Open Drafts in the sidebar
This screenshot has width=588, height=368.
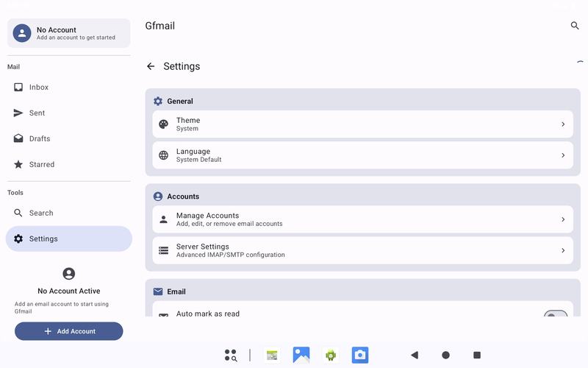click(x=40, y=138)
